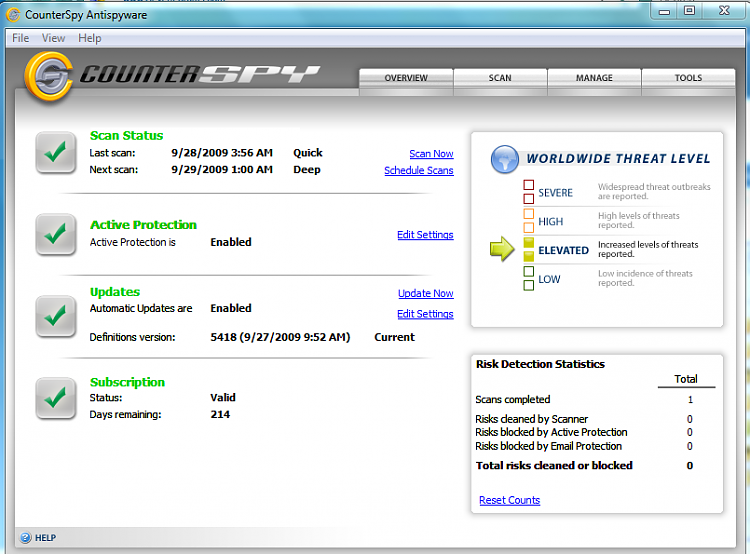Click the orange HIGH level indicator
This screenshot has height=554, width=750.
pyautogui.click(x=529, y=221)
